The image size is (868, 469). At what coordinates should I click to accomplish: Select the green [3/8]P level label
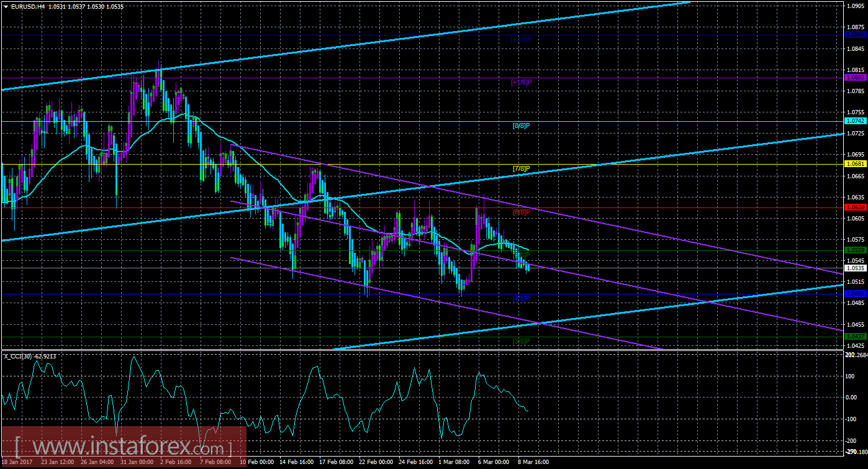click(522, 341)
